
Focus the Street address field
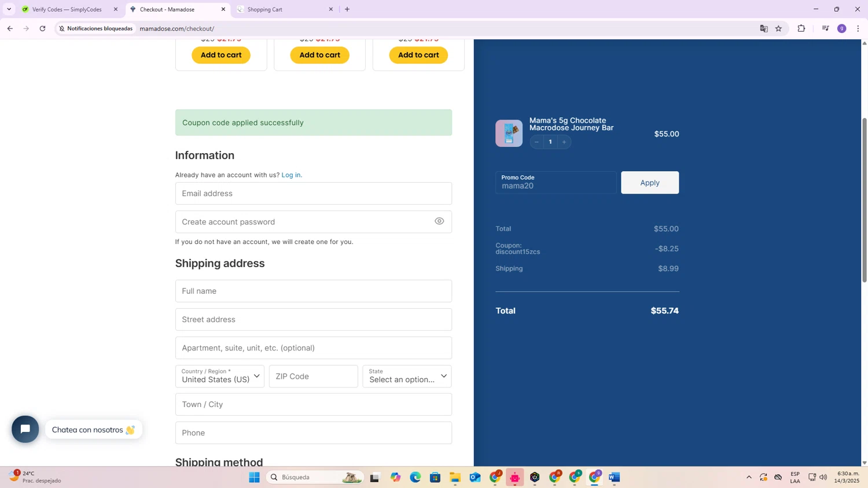click(314, 319)
